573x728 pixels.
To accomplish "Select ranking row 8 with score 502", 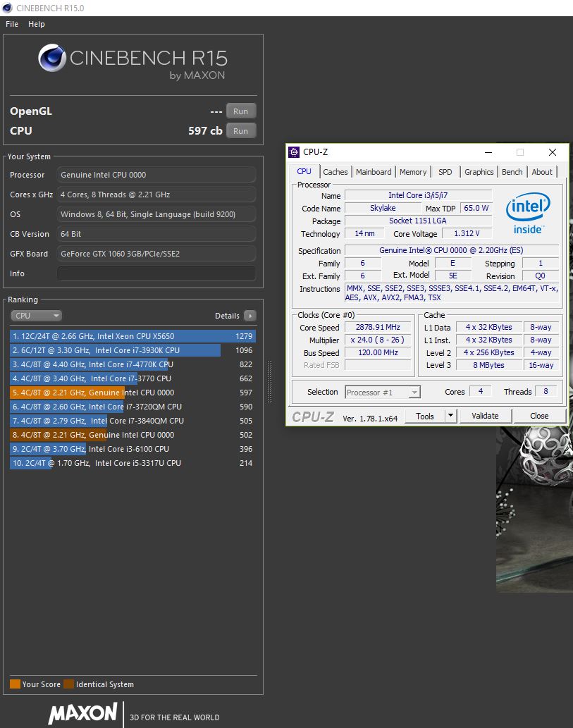I will pyautogui.click(x=133, y=435).
